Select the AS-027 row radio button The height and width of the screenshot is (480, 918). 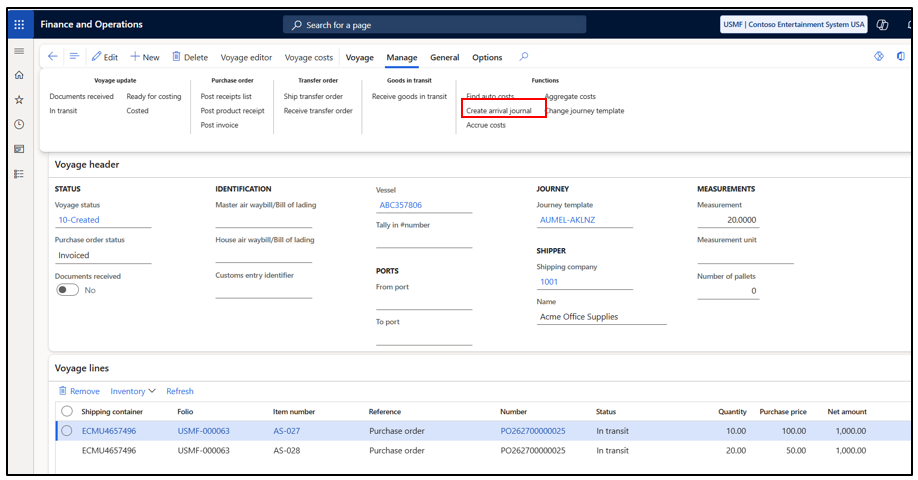[67, 431]
